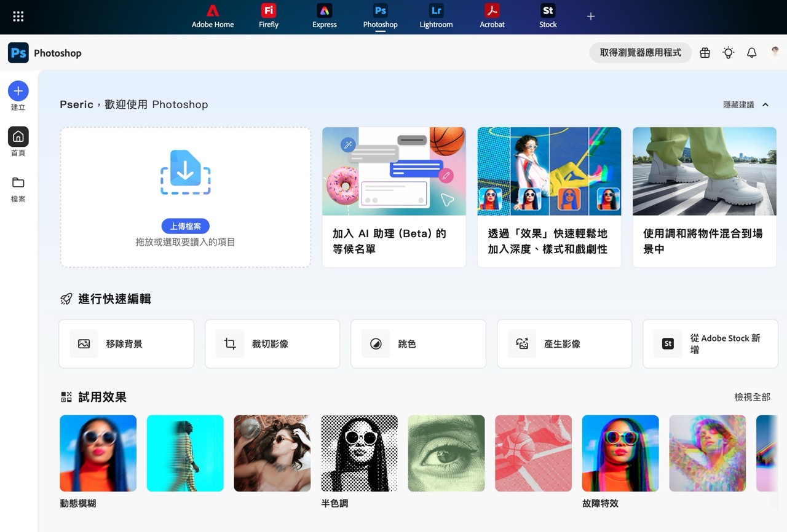This screenshot has height=532, width=787.
Task: Open 檢視全部 to view all effects
Action: point(752,397)
